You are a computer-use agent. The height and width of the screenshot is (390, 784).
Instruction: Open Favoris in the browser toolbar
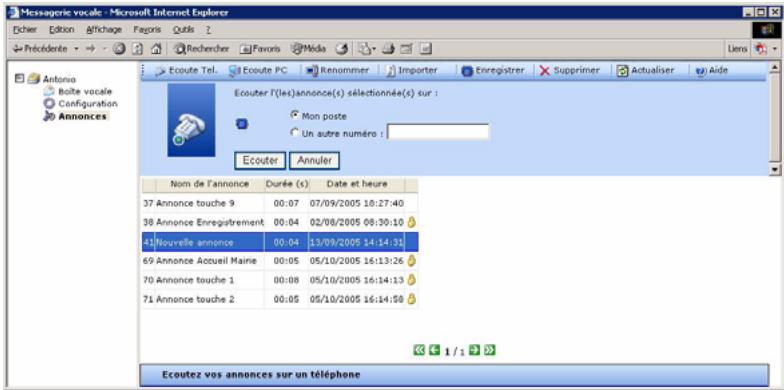coord(260,49)
